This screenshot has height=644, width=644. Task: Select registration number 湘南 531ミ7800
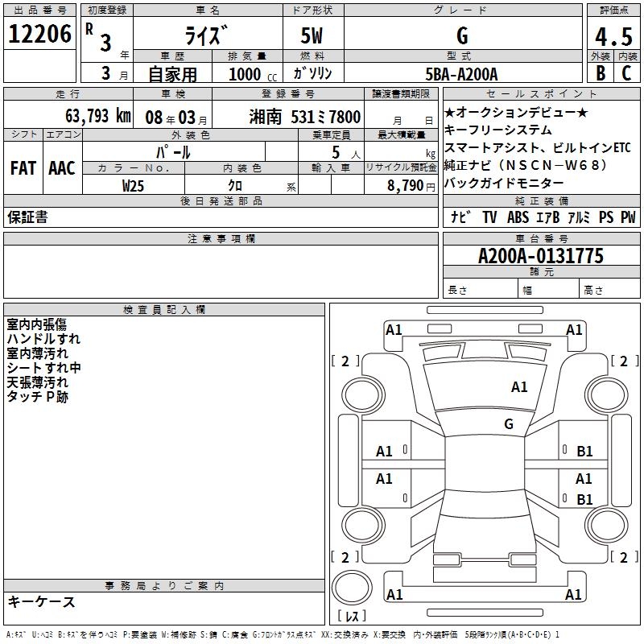pyautogui.click(x=305, y=117)
